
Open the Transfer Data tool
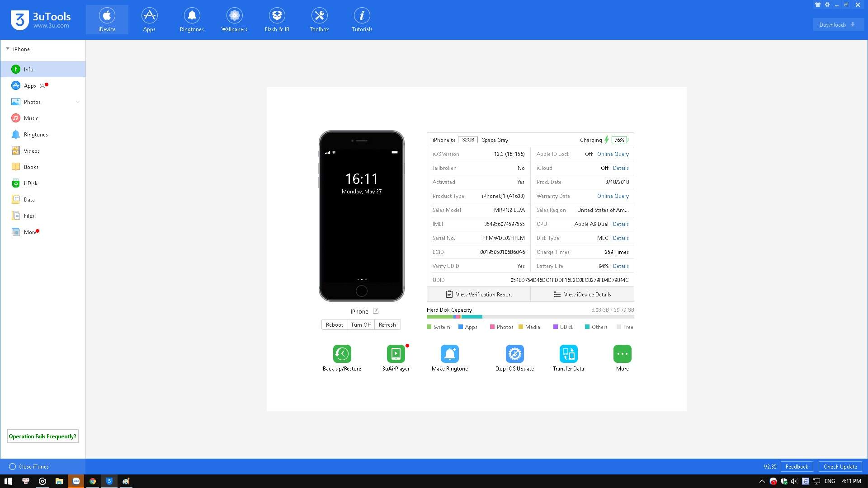568,354
